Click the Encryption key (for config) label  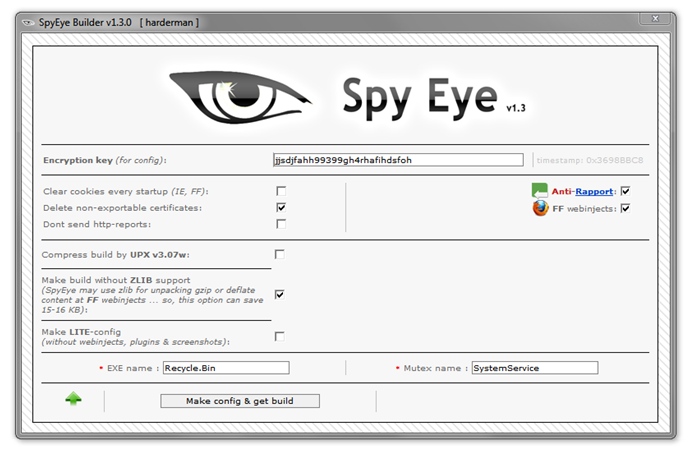(x=105, y=160)
